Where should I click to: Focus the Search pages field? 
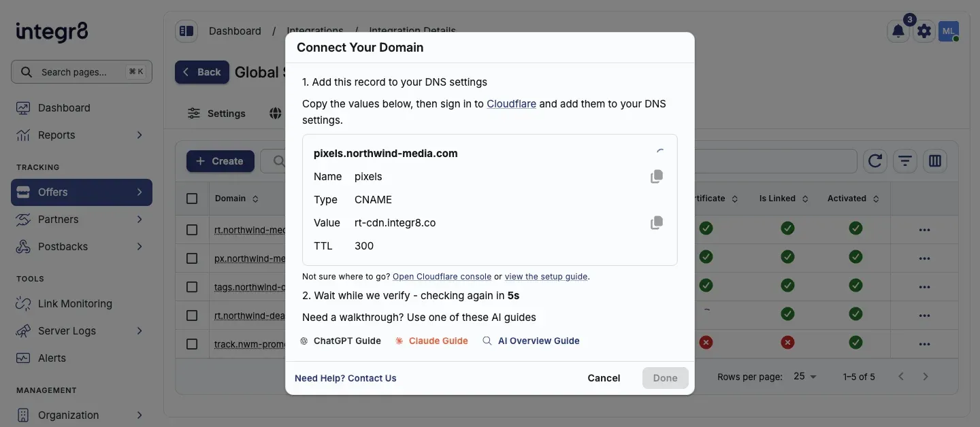pos(82,72)
